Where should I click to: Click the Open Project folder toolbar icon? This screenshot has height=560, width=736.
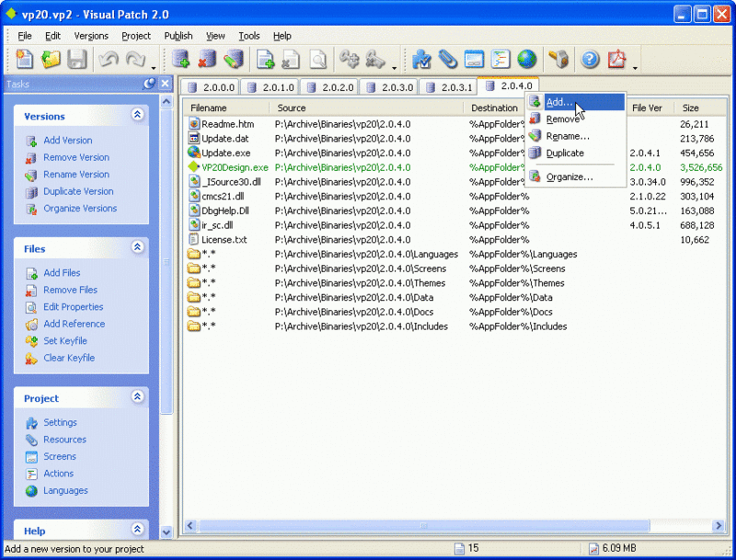51,60
